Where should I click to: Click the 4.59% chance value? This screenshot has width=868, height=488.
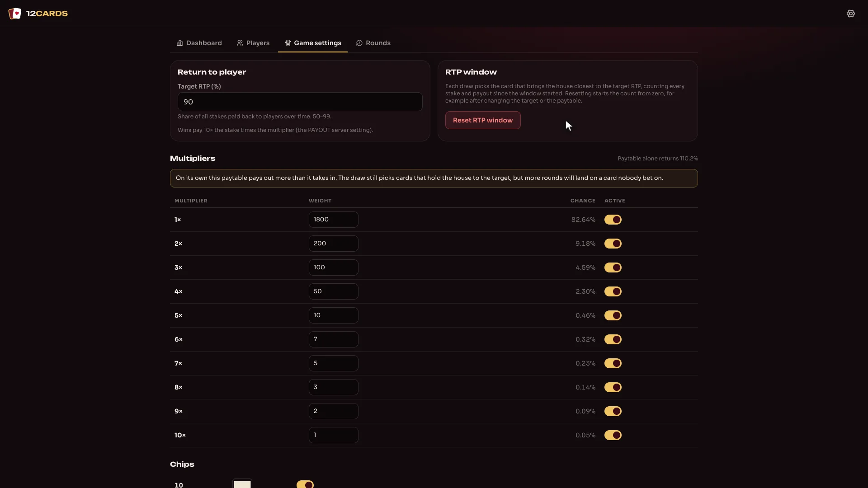click(x=585, y=267)
